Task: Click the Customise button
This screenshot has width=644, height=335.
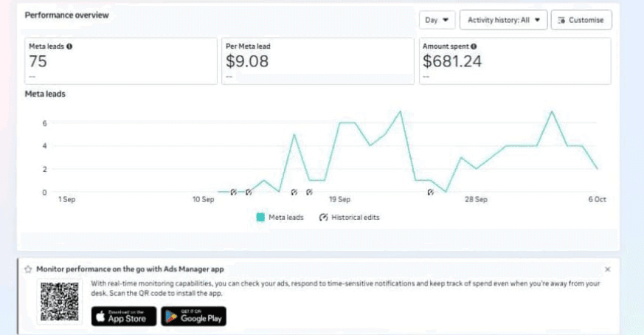Action: (581, 20)
